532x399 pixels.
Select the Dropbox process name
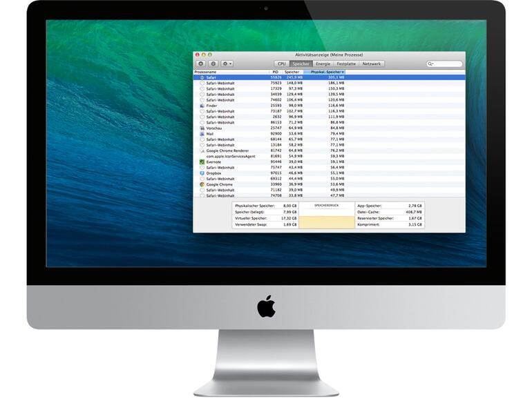tap(213, 173)
